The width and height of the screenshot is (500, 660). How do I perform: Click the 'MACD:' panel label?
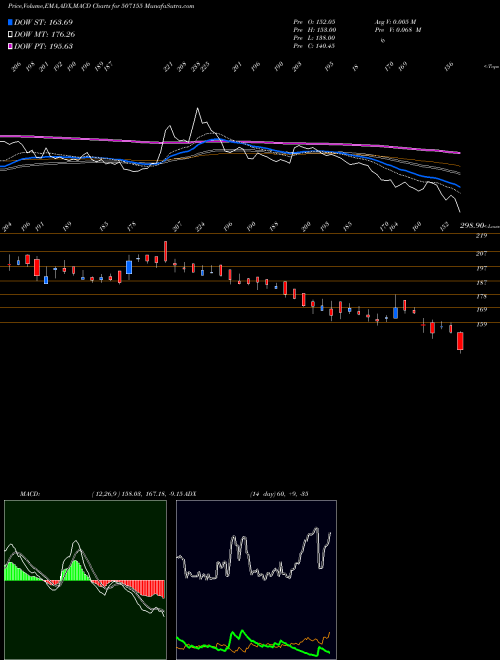(30, 494)
